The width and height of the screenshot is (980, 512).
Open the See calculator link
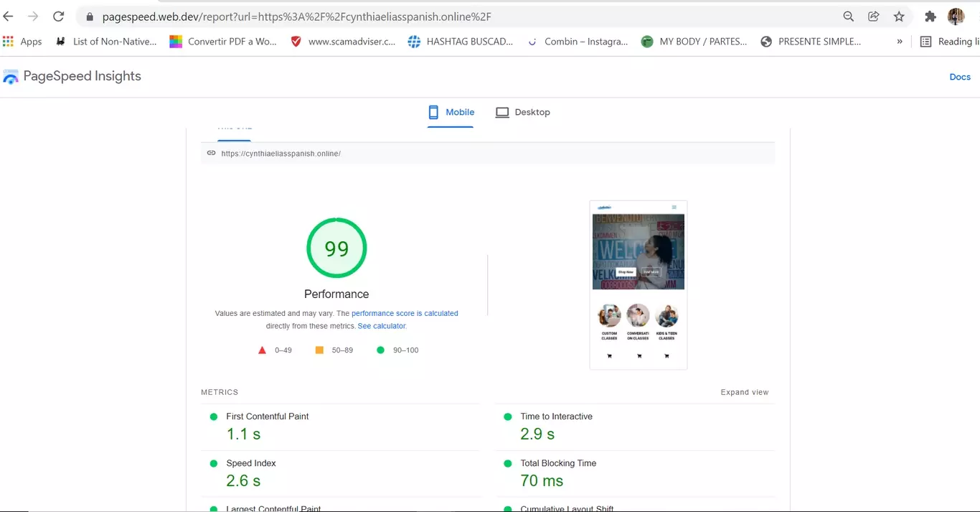[382, 326]
